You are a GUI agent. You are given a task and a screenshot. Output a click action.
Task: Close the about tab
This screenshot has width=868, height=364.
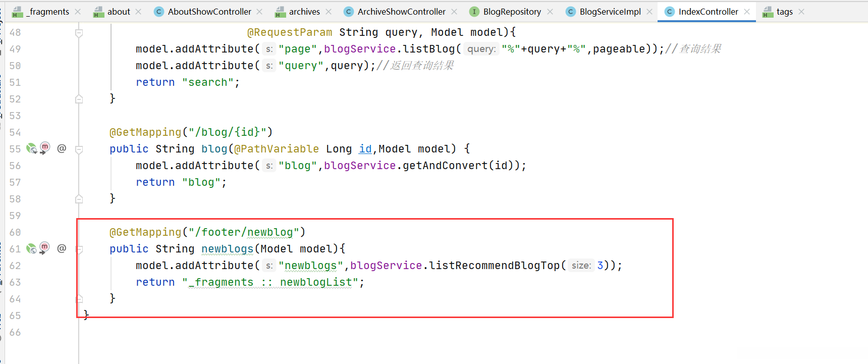pos(138,12)
